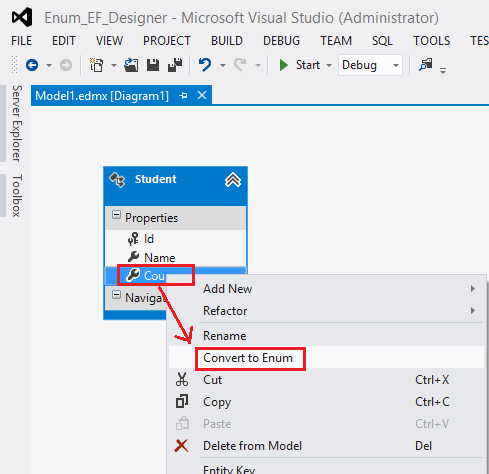The image size is (489, 474).
Task: Select the Id property row
Action: [x=176, y=239]
